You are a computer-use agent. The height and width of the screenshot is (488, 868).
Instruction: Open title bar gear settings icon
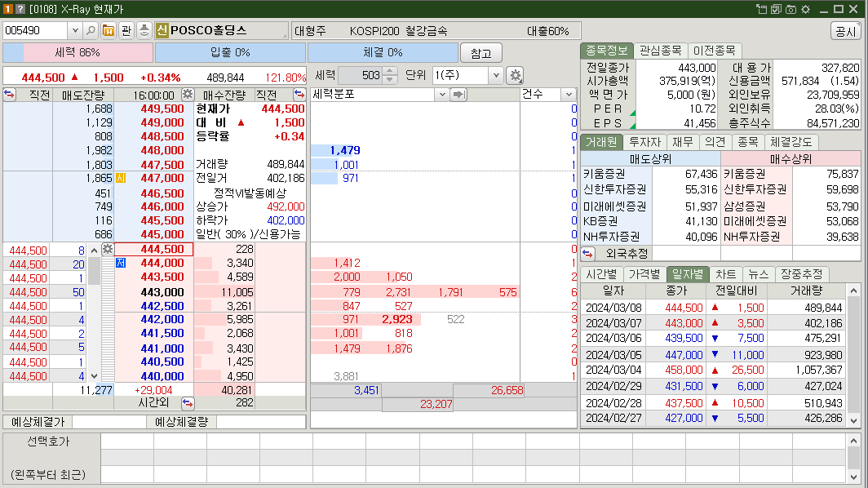tap(805, 9)
